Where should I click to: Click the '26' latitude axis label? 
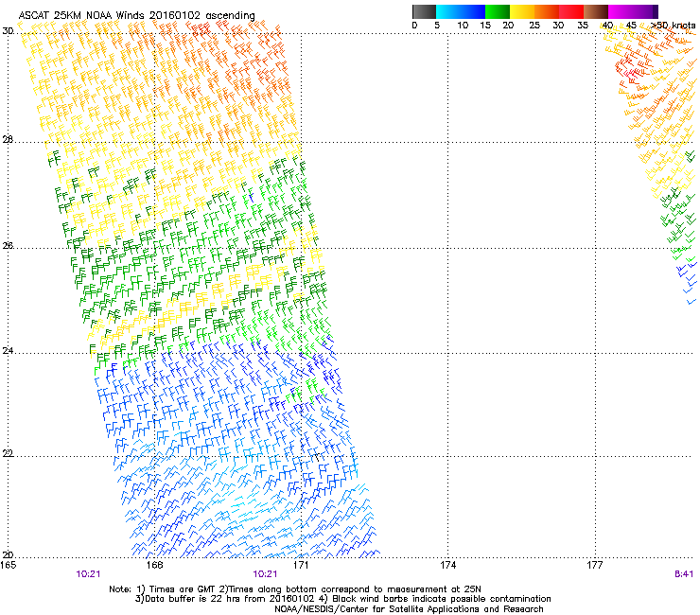point(8,246)
